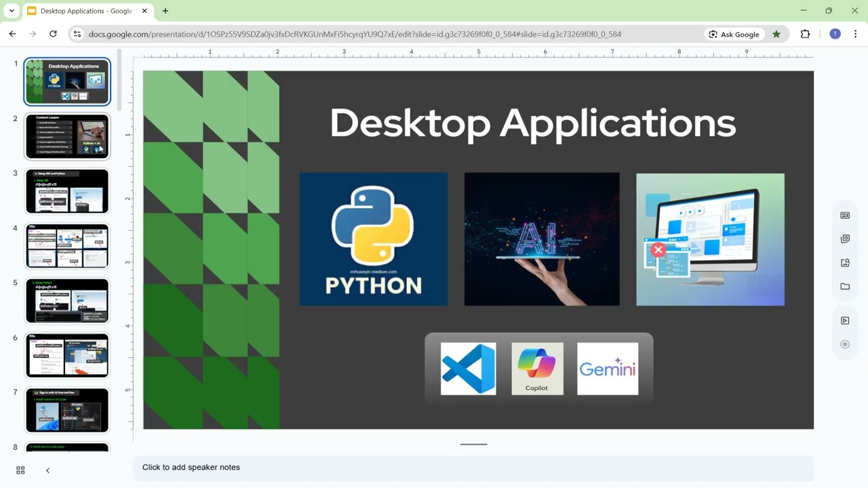Select slide 3 thumbnail in the filmstrip
Screen dimensions: 868x488
click(x=67, y=191)
